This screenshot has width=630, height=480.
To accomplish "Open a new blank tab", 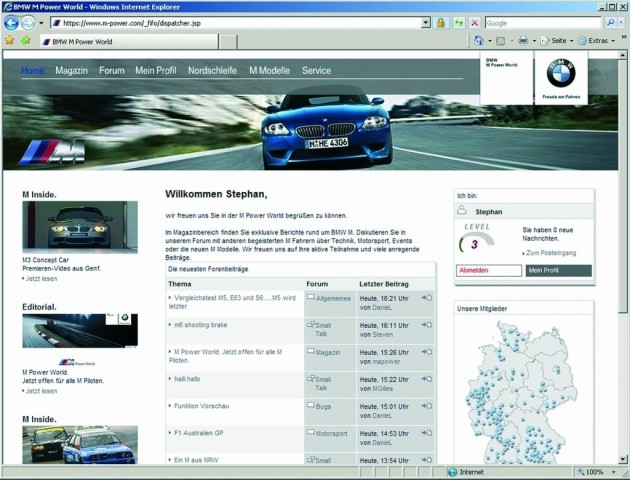I will [x=228, y=42].
